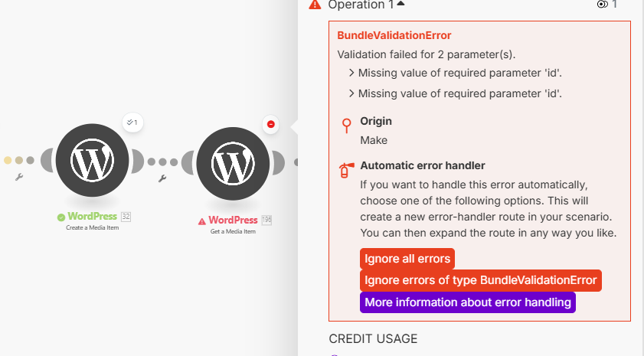Click the credits coin icon showing 1
644x356 pixels.
point(603,5)
